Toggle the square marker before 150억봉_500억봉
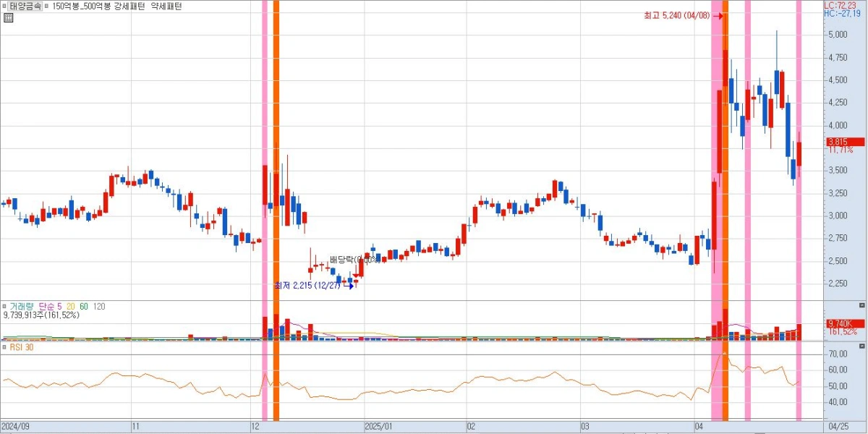 click(47, 6)
